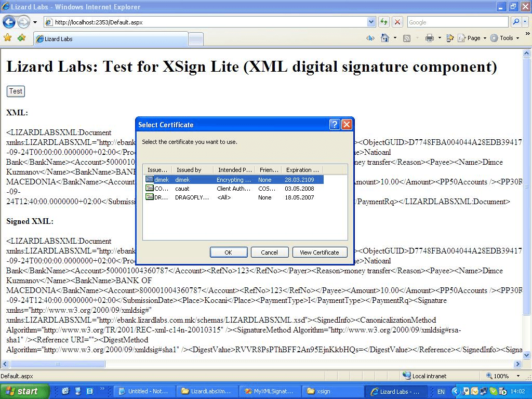The width and height of the screenshot is (532, 399).
Task: Open the Page menu dropdown
Action: click(x=473, y=38)
